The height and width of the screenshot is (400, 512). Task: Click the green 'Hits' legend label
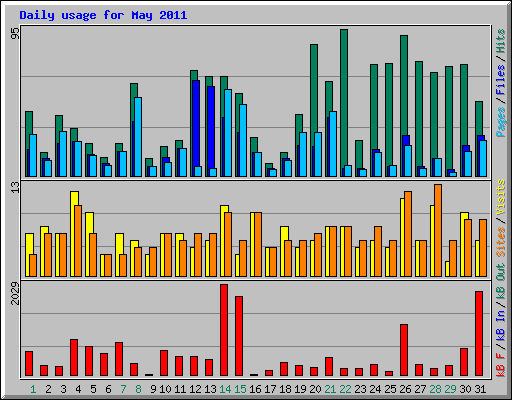(501, 41)
